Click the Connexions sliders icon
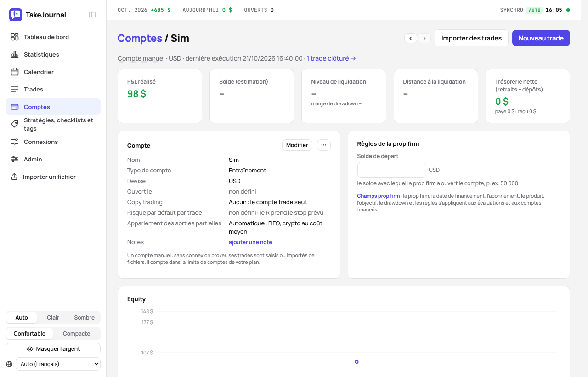Viewport: 588px width, 377px height. click(x=15, y=142)
